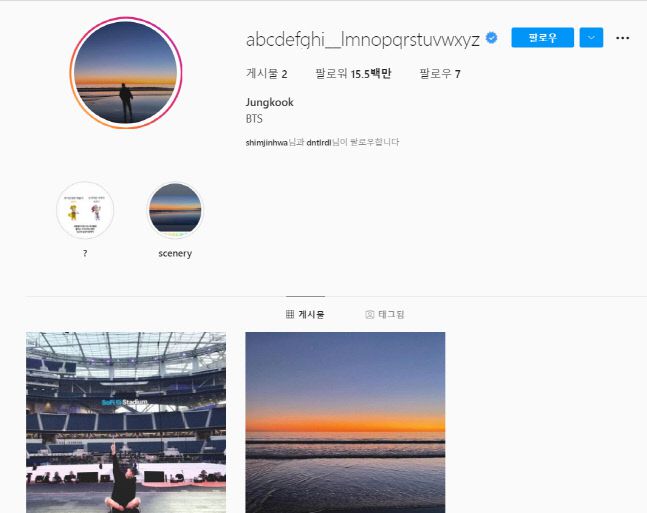Click the blue verified badge icon
The width and height of the screenshot is (647, 513).
(x=491, y=38)
